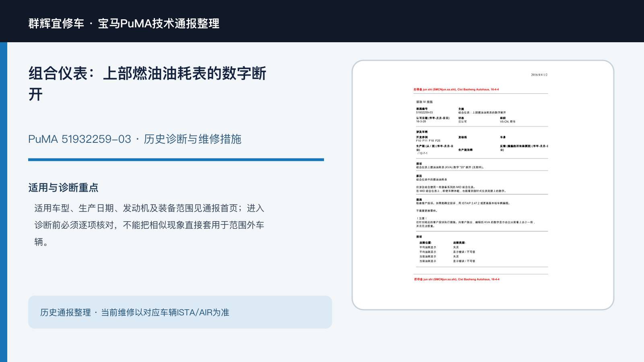This screenshot has width=644, height=362.
Task: Click the 读取 M 措施 label in the document
Action: [424, 102]
